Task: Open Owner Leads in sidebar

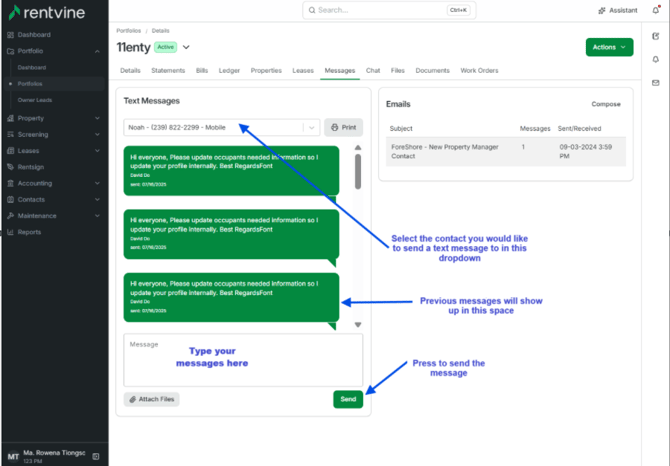Action: point(35,100)
